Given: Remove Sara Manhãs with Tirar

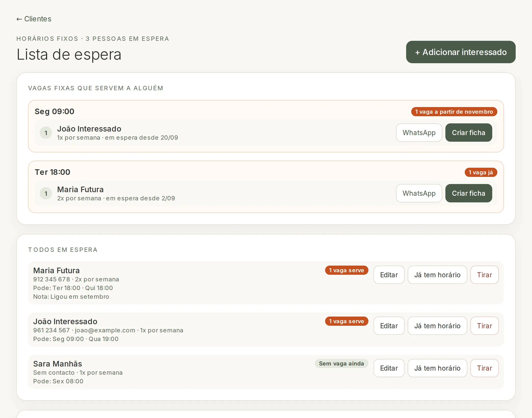Looking at the screenshot, I should coord(484,368).
